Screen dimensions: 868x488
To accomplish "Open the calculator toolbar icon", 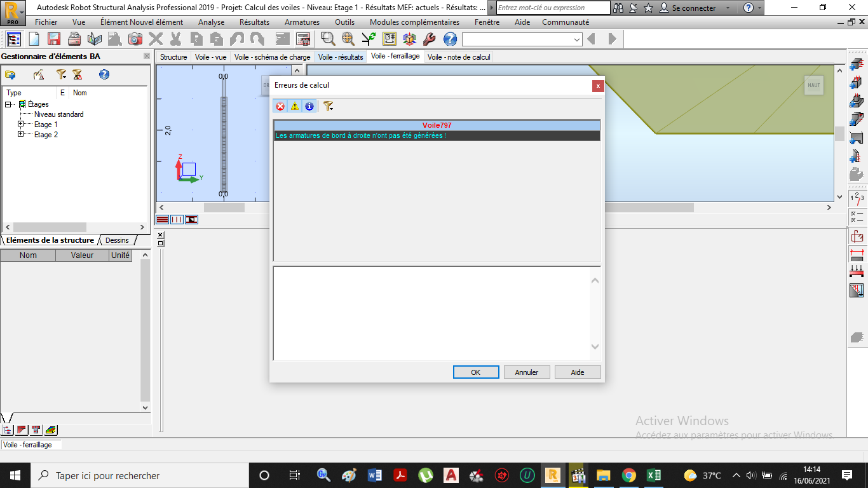I will 303,39.
